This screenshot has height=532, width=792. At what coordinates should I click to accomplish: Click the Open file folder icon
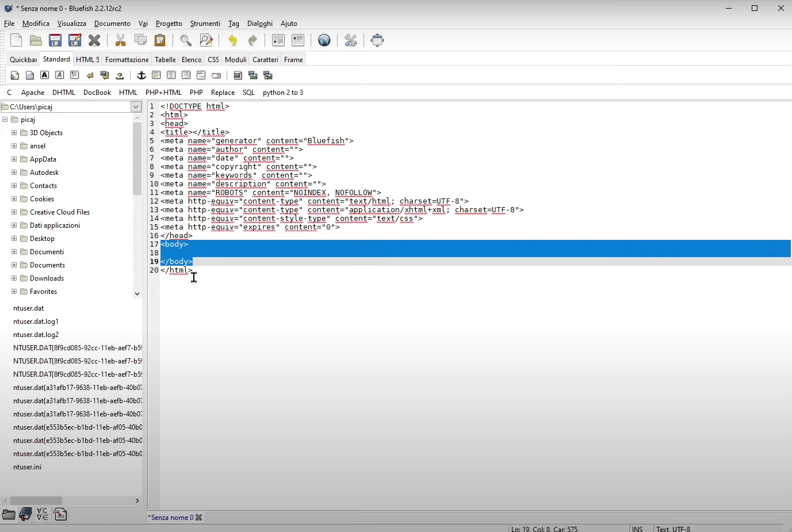tap(36, 40)
